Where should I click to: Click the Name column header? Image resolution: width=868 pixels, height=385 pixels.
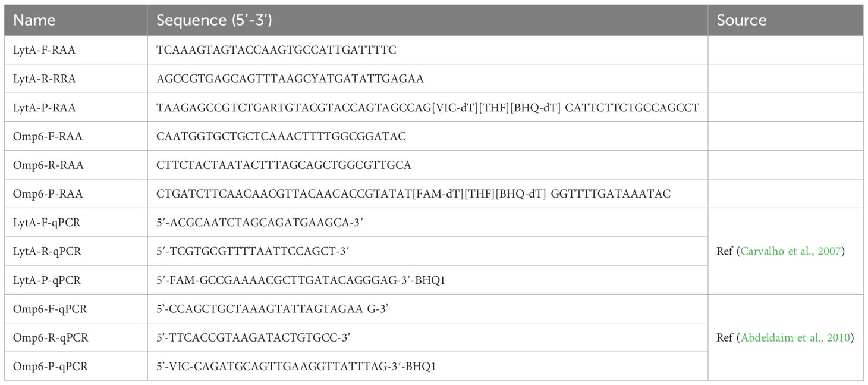pos(34,20)
